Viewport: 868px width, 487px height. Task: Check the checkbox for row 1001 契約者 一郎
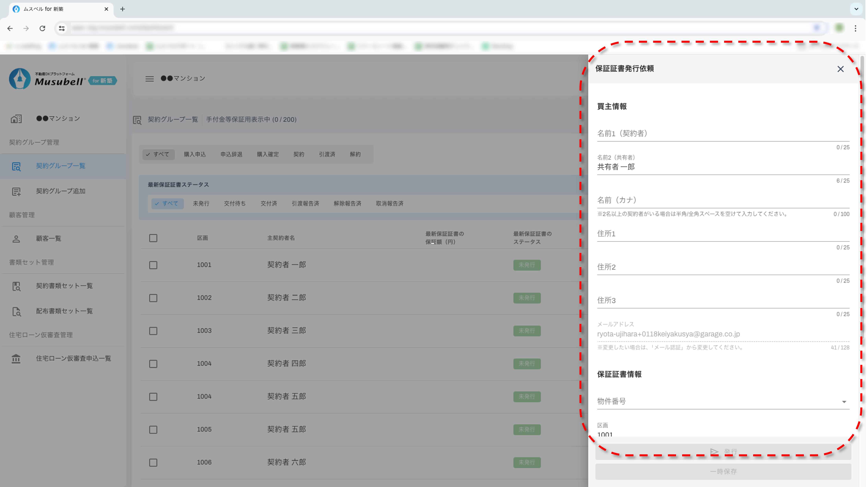coord(153,265)
